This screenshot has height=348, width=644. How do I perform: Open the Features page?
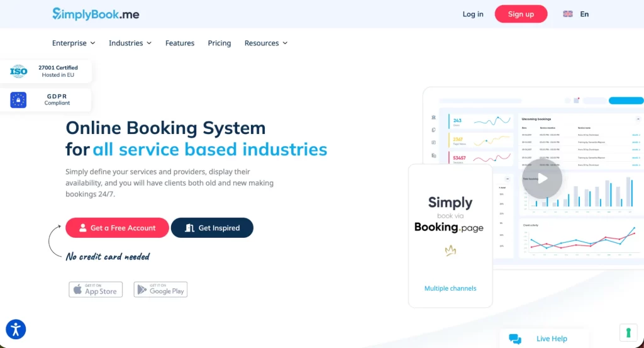180,43
